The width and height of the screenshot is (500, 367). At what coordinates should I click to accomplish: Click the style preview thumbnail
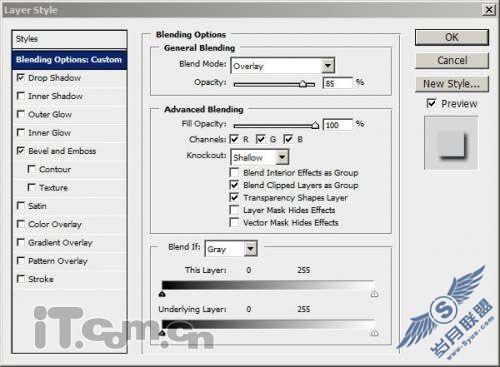451,143
